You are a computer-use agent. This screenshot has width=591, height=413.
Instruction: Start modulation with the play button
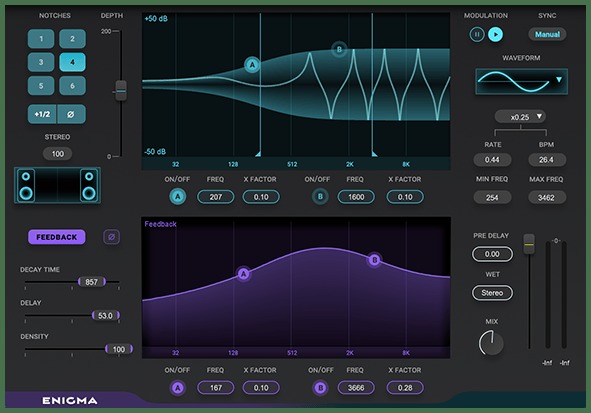click(495, 35)
